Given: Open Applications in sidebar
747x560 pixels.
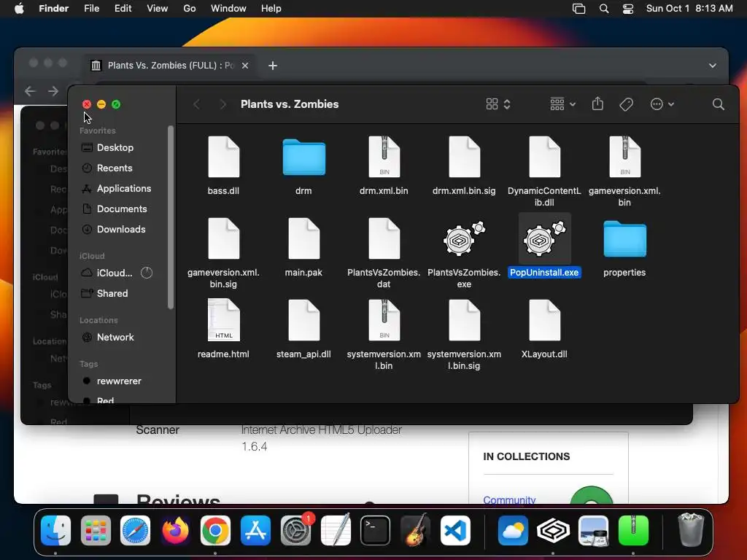Looking at the screenshot, I should [x=123, y=189].
